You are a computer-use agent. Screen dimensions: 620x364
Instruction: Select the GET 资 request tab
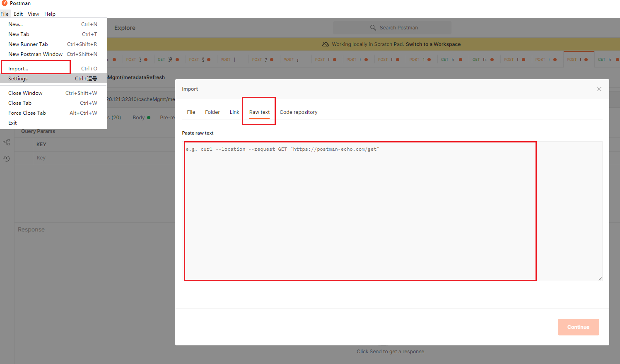coord(168,60)
